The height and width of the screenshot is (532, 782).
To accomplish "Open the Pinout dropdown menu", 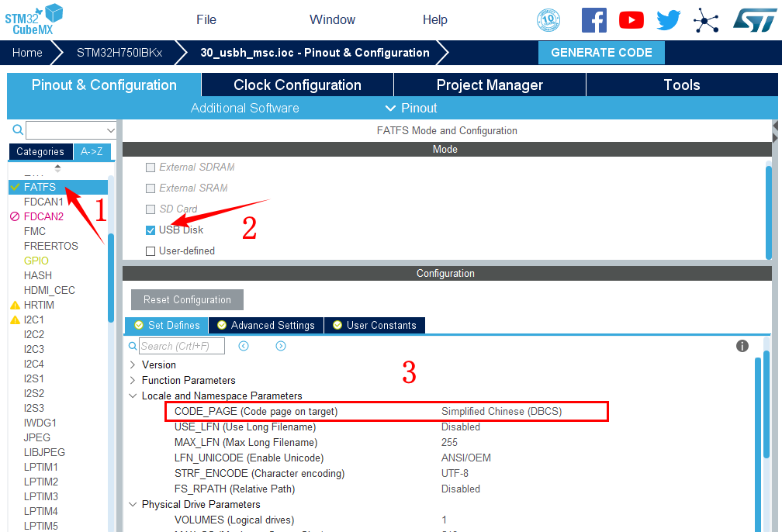I will coord(411,108).
